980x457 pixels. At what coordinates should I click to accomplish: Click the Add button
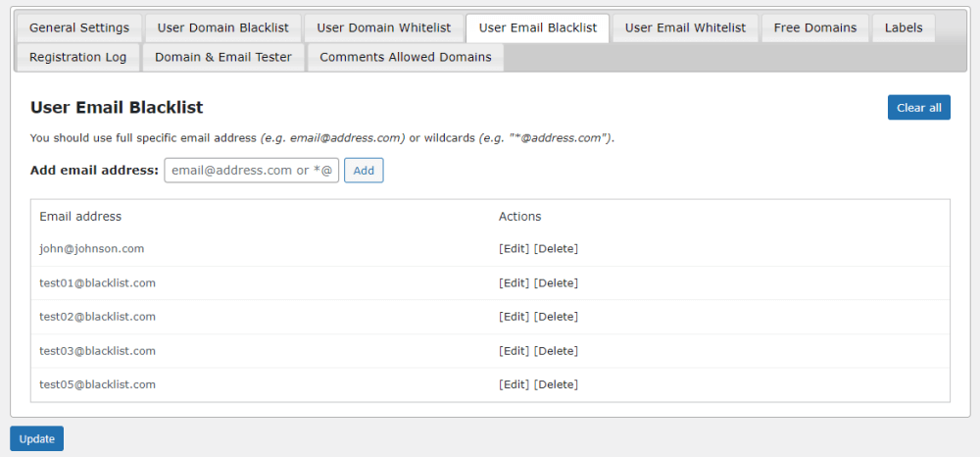pyautogui.click(x=364, y=171)
